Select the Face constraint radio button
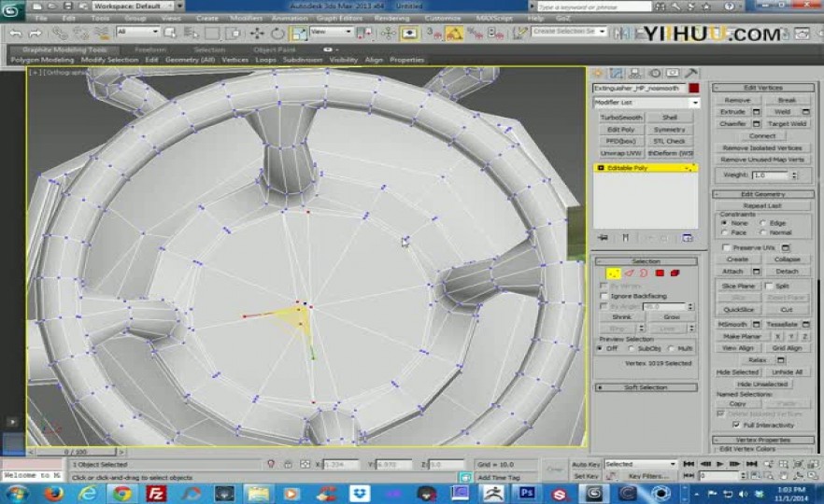This screenshot has height=504, width=824. 725,232
